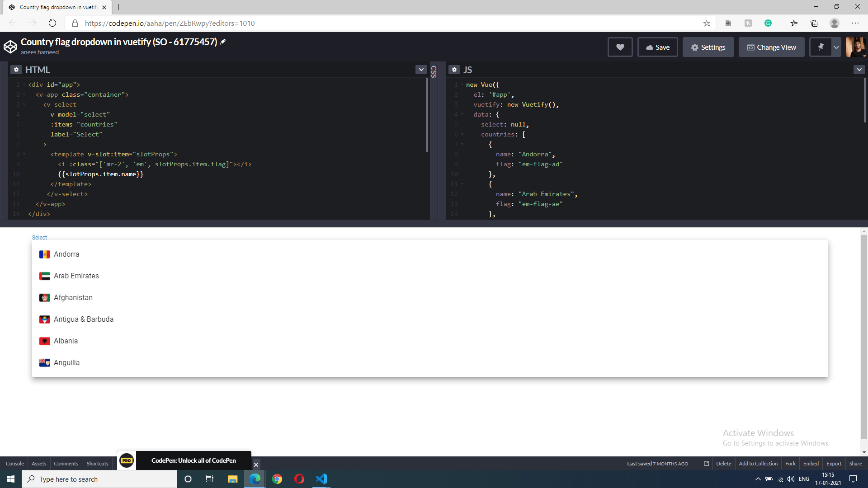Click the Fork button
868x488 pixels.
click(x=790, y=463)
